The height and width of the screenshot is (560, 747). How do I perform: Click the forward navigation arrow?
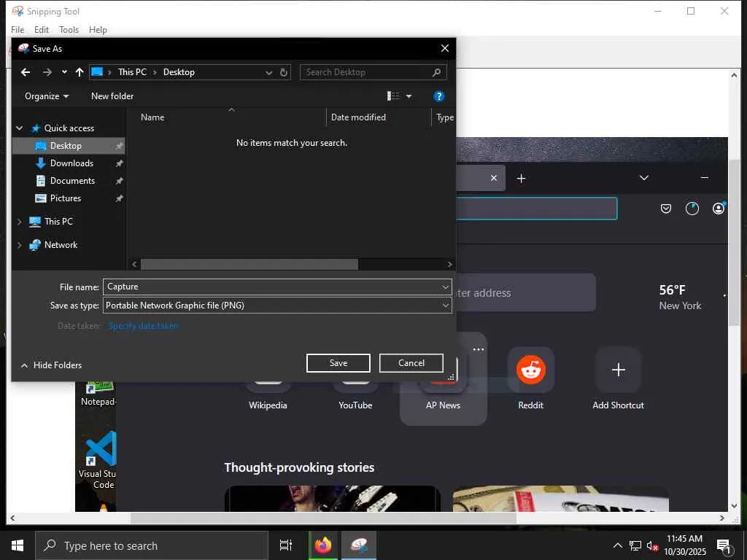click(47, 72)
